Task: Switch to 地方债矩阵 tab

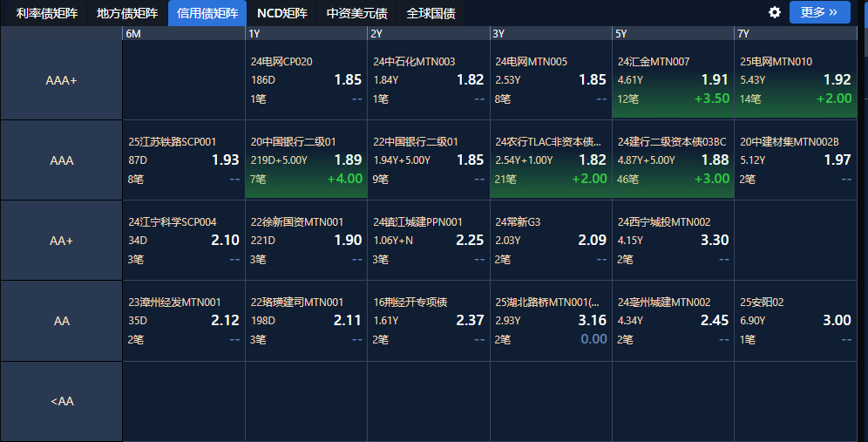Action: pos(127,13)
